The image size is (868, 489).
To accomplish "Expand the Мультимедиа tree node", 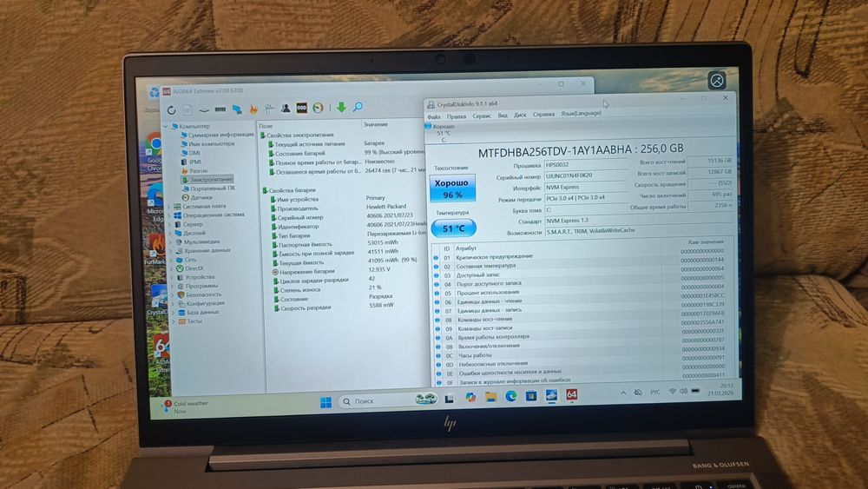I will (170, 242).
